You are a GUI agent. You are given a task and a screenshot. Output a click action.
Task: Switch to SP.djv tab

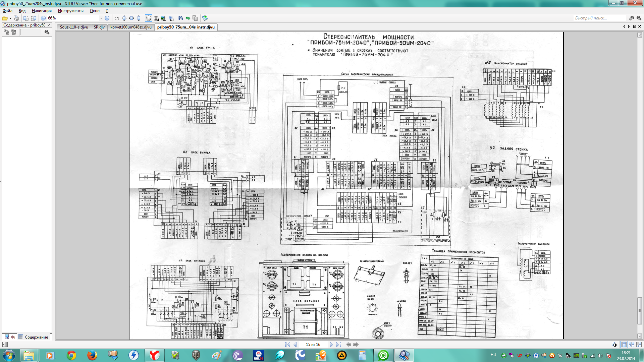[x=99, y=27]
